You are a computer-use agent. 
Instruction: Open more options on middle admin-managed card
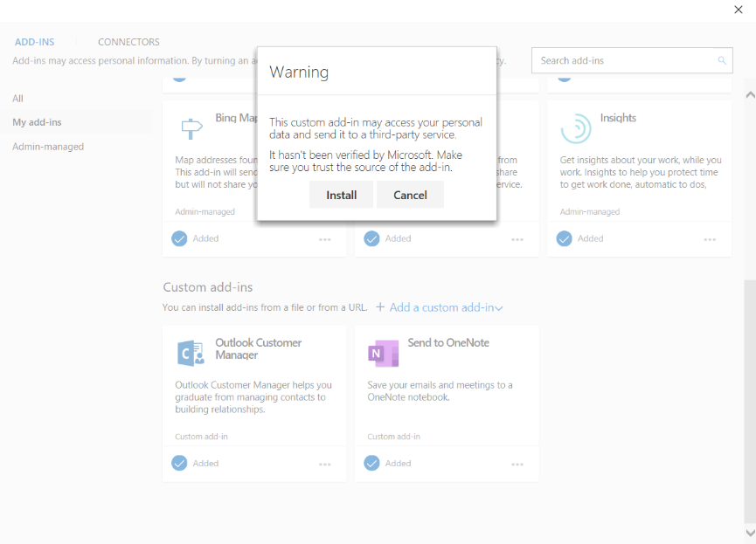[517, 239]
